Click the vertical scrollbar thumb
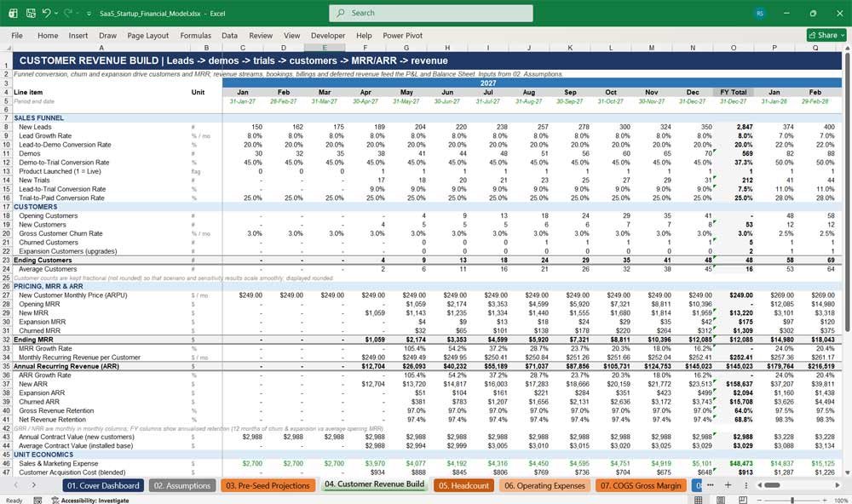The height and width of the screenshot is (504, 852). [847, 192]
